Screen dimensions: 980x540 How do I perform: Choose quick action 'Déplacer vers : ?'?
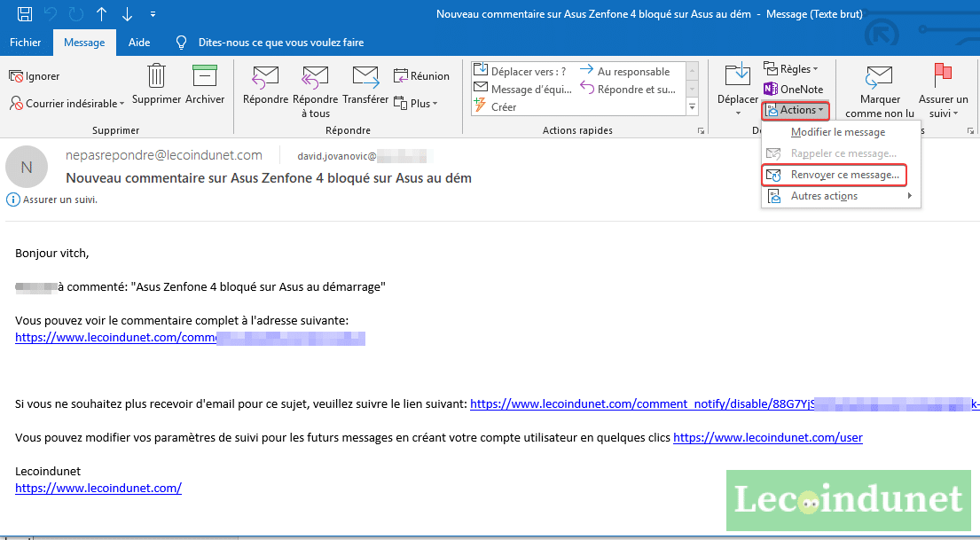pos(520,71)
